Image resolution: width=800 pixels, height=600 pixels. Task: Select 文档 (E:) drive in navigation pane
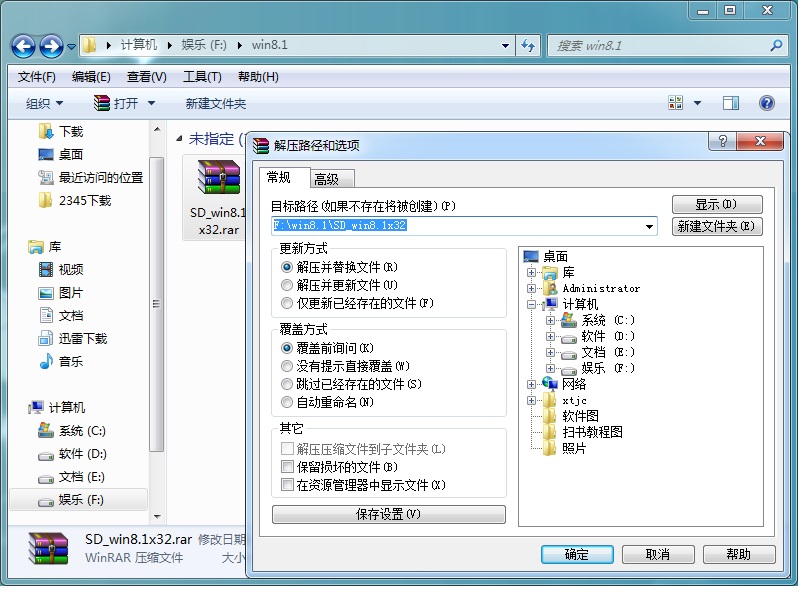point(71,477)
